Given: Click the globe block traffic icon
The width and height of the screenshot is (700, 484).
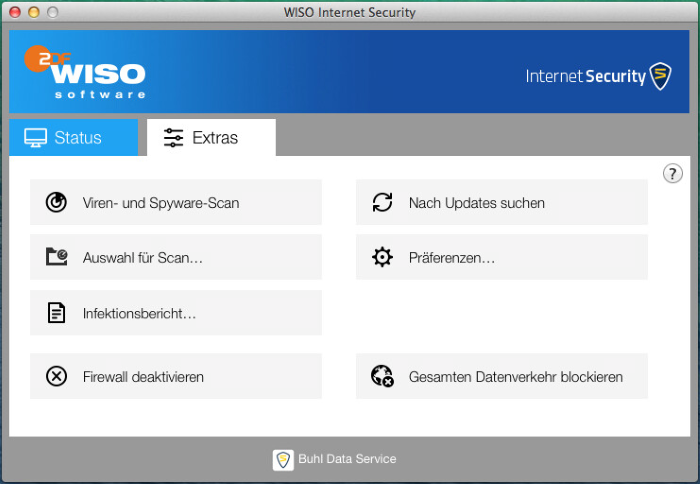Looking at the screenshot, I should tap(383, 376).
